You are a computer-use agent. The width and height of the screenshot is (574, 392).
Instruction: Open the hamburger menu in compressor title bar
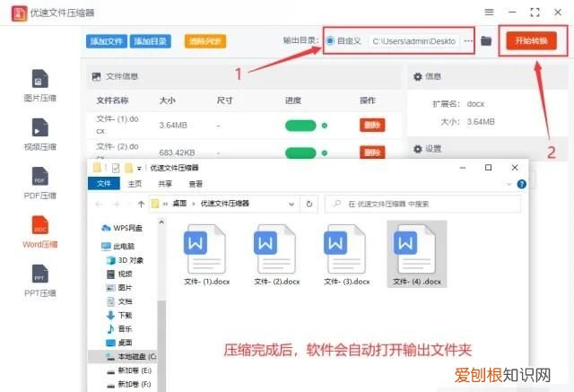click(x=489, y=12)
